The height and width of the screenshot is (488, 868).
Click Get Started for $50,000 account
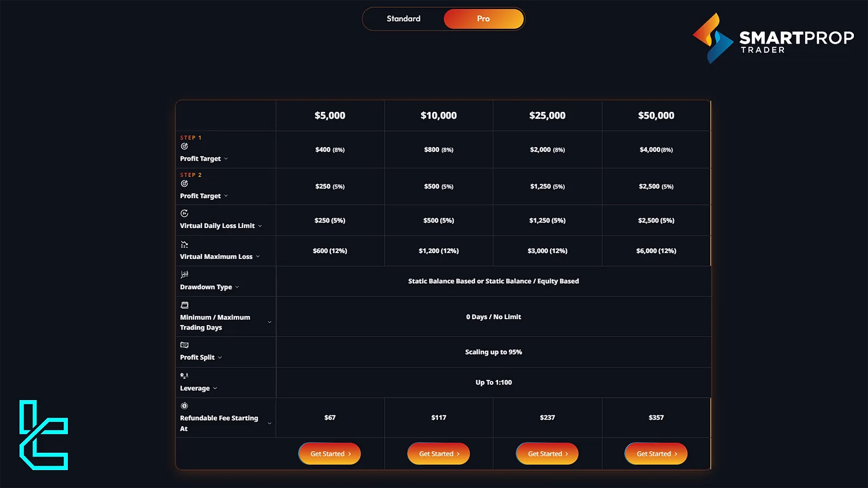coord(656,454)
